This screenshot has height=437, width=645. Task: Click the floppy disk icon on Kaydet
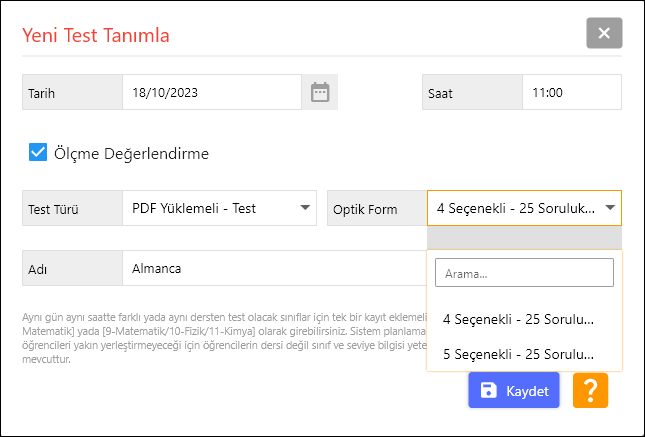coord(489,391)
